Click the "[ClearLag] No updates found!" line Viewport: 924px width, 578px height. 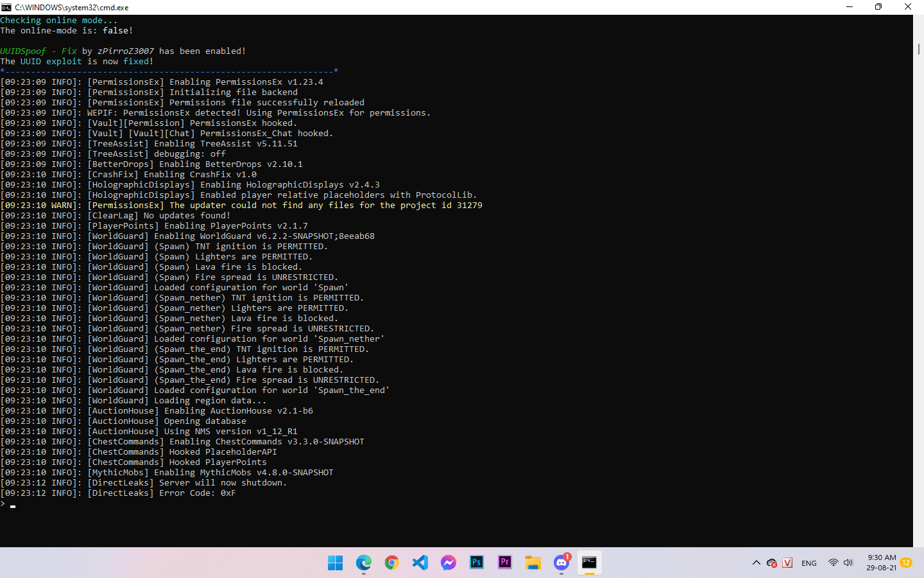click(116, 216)
